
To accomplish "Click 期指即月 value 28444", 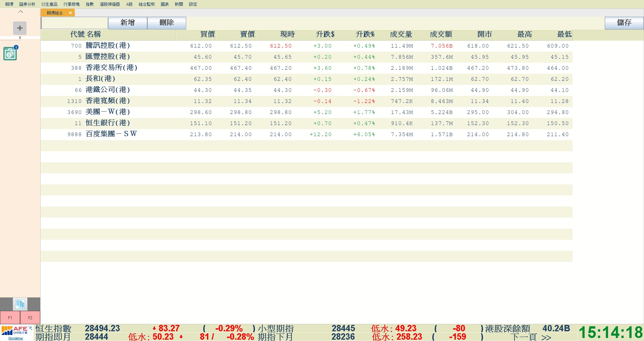I will (x=96, y=337).
